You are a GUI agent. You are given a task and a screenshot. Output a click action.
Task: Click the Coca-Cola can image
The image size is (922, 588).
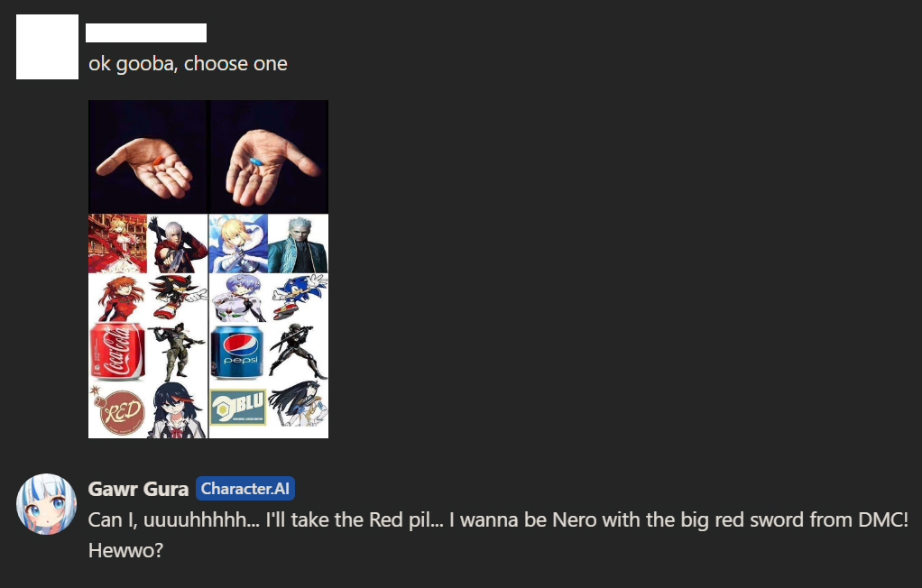pos(117,351)
